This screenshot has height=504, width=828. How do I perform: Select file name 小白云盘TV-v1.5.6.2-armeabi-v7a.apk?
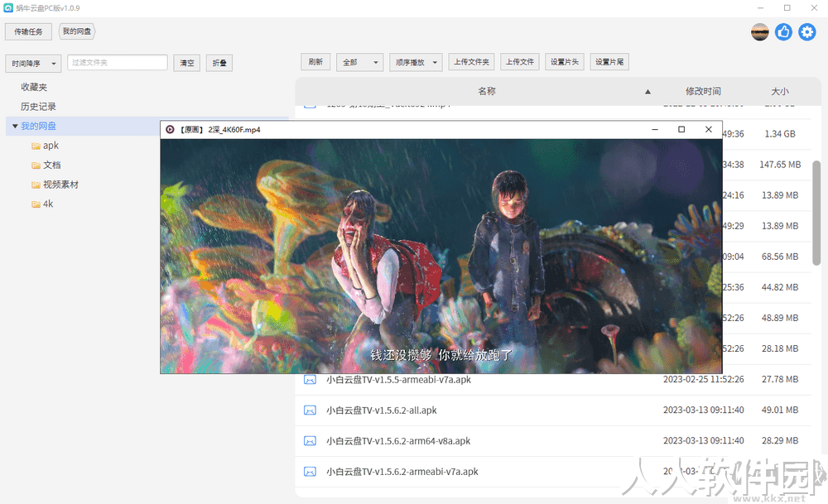[402, 471]
